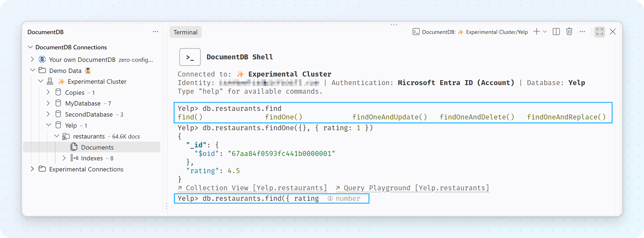Click the Microsoft Entra ID (Account) text
The image size is (644, 238).
456,83
